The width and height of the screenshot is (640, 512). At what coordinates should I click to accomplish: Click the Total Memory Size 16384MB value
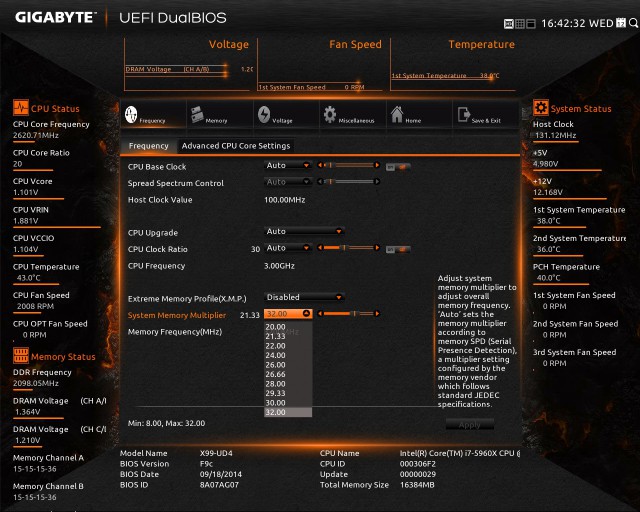[x=417, y=485]
